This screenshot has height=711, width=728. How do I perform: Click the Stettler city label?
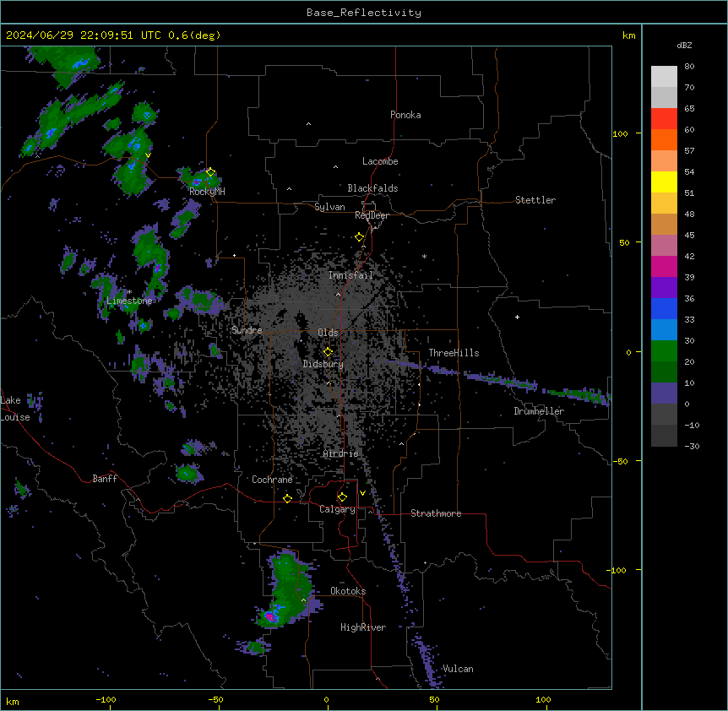coord(535,200)
